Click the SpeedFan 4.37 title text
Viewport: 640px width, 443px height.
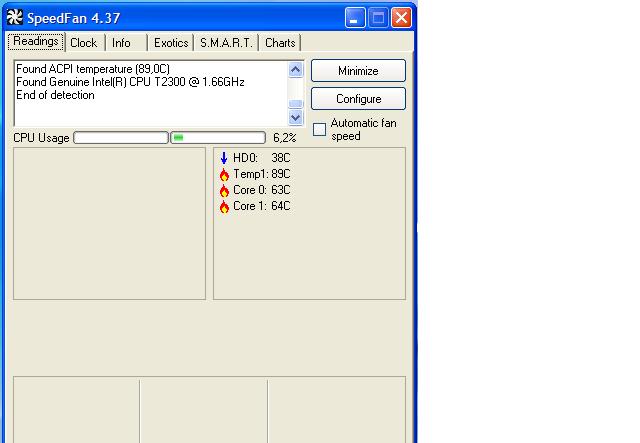coord(73,18)
